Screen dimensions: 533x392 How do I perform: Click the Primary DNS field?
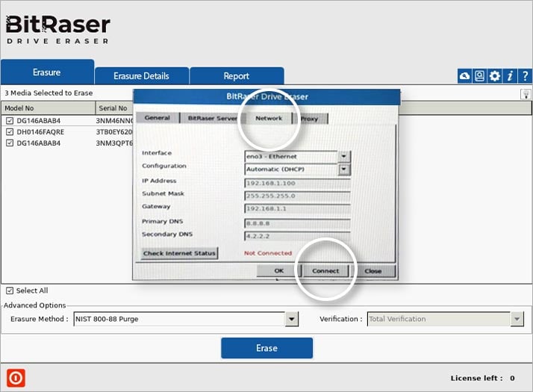(297, 223)
